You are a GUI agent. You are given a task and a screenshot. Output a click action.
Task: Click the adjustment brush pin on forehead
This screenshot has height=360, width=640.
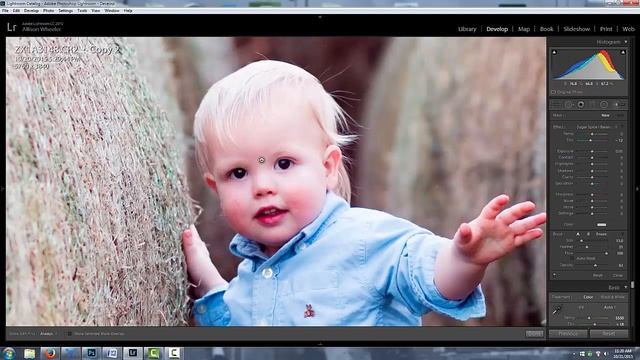click(261, 160)
